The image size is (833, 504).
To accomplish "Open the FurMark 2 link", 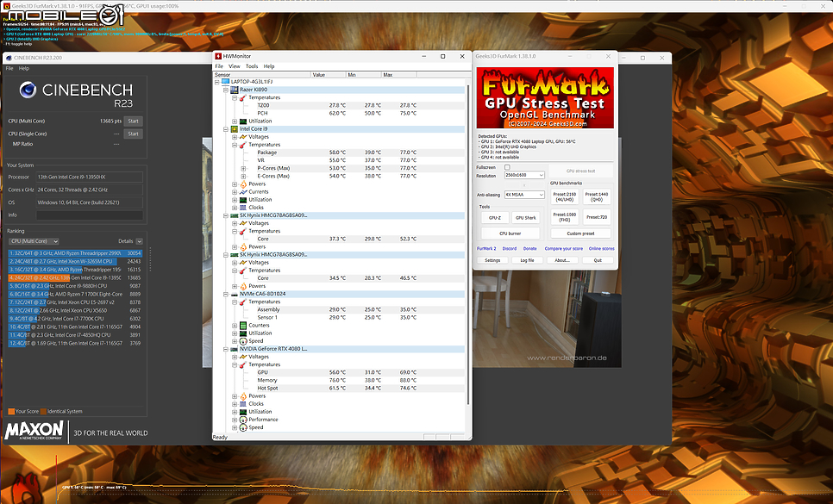I will click(486, 248).
